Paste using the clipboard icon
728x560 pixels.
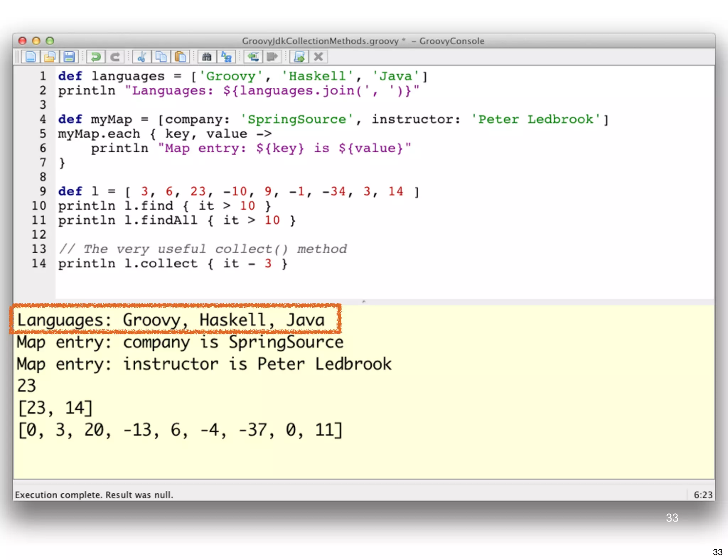(180, 57)
